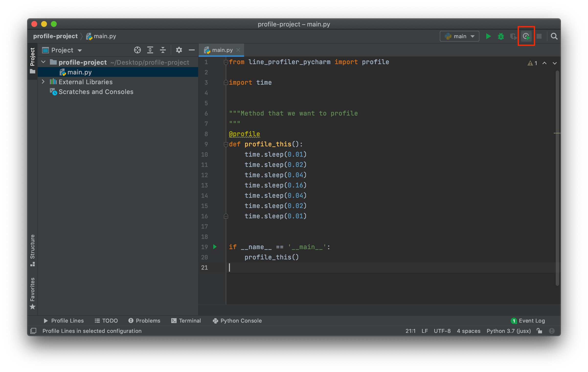Click the IDE errors indicator icon at status bar end

pyautogui.click(x=552, y=331)
